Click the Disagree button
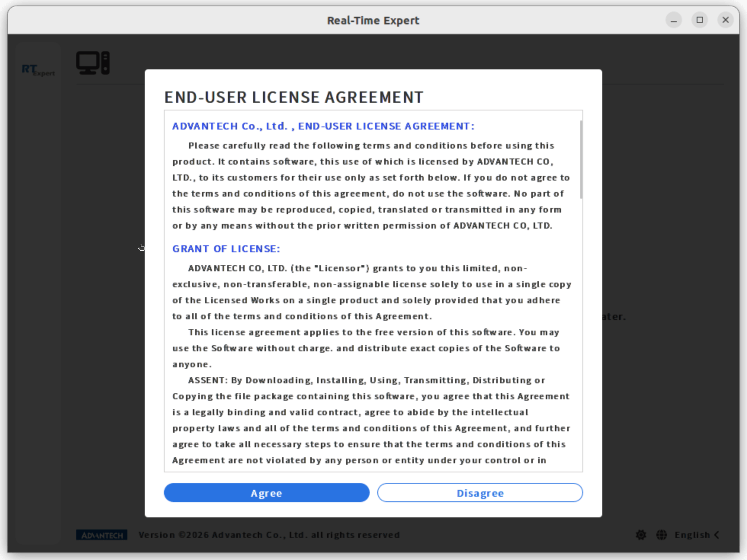The height and width of the screenshot is (560, 747). (x=480, y=493)
